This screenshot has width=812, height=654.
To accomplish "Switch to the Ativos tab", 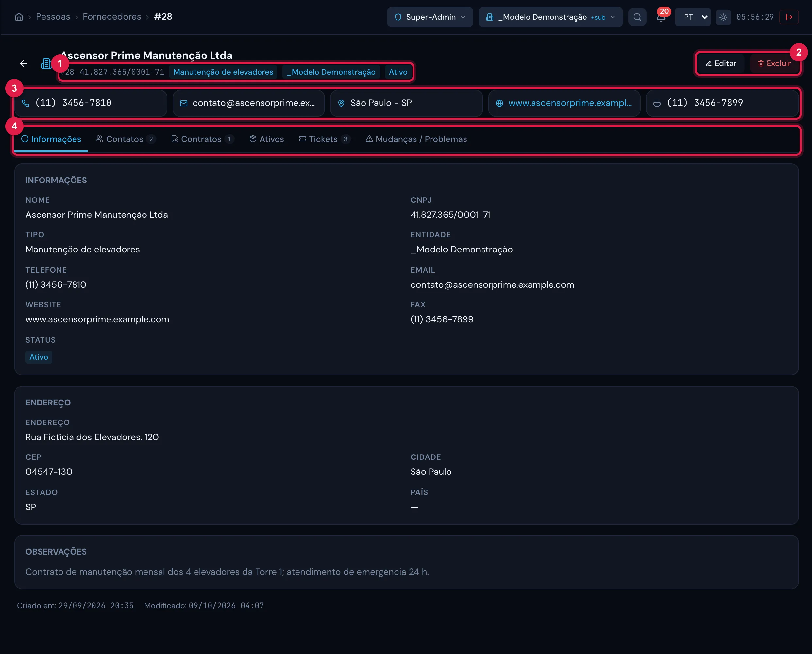I will [266, 139].
